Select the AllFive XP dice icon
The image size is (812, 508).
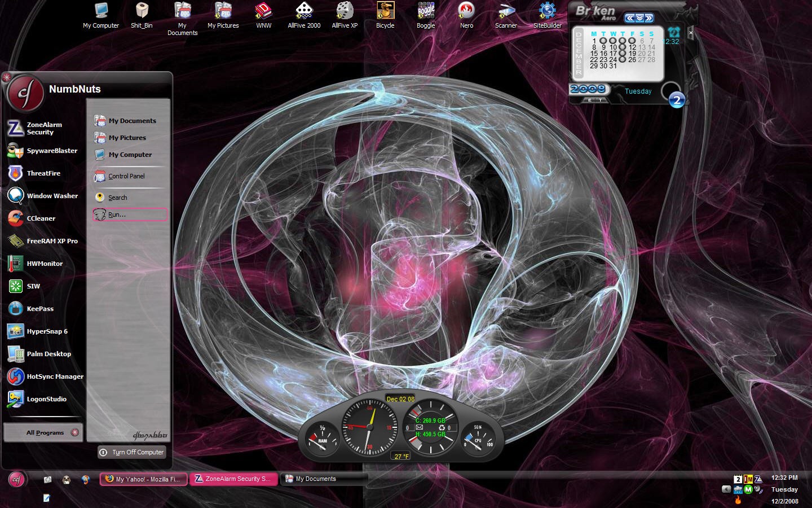[345, 15]
